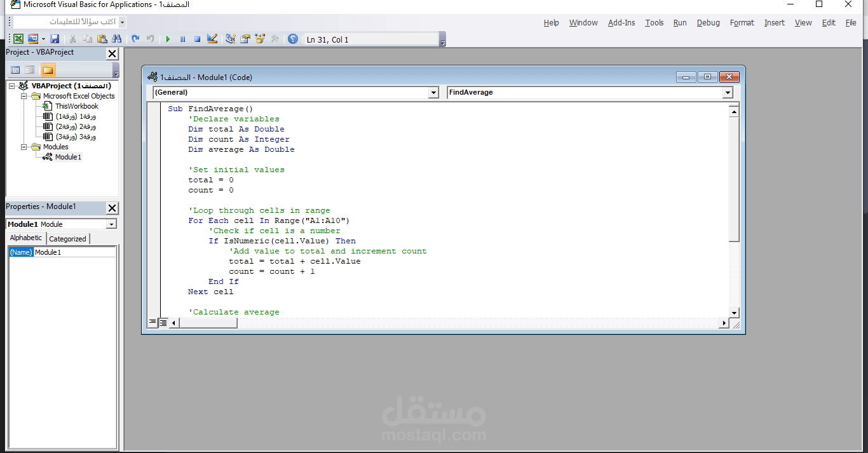
Task: Open the Tools menu
Action: (654, 23)
